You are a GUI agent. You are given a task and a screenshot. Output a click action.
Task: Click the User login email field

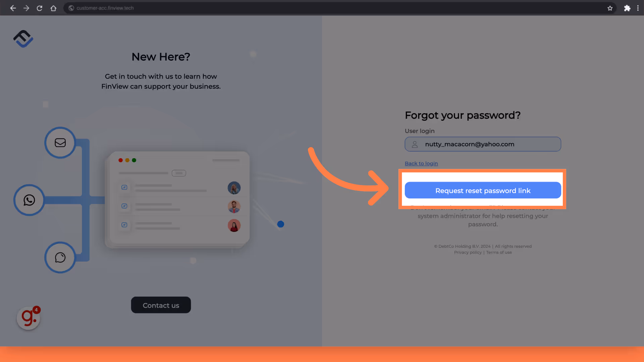pyautogui.click(x=483, y=144)
